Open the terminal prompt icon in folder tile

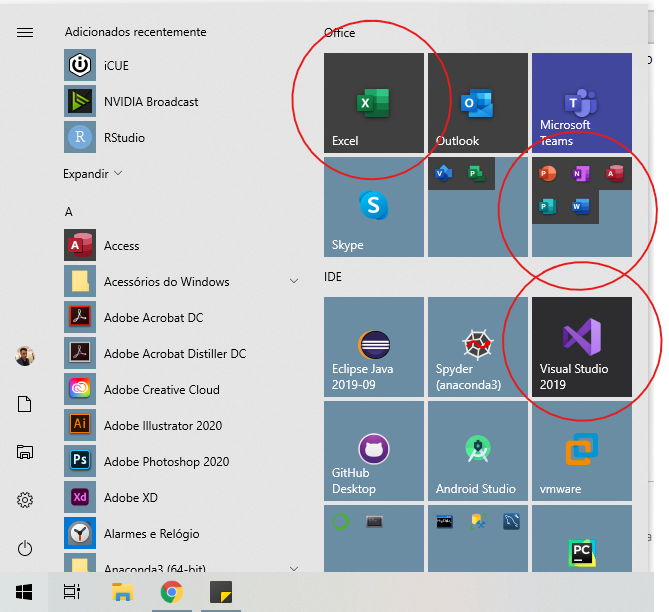[374, 522]
